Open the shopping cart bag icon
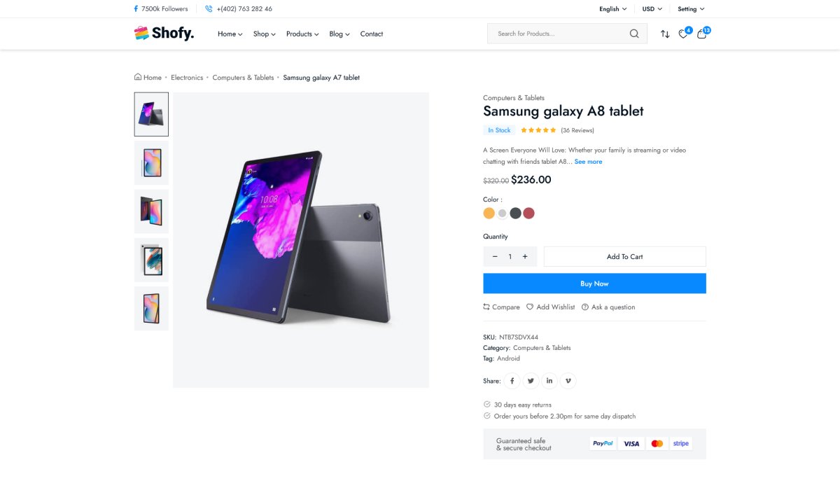This screenshot has height=504, width=840. [701, 34]
